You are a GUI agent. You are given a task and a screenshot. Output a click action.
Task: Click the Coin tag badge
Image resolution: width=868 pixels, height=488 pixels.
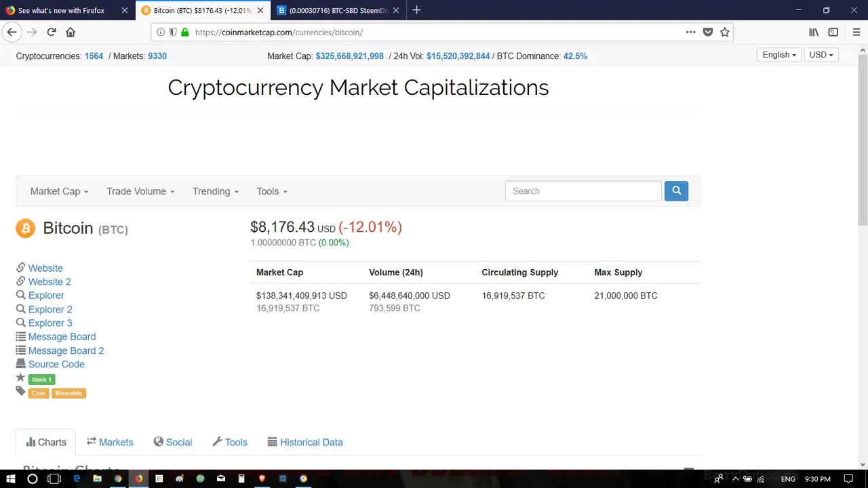pyautogui.click(x=39, y=393)
